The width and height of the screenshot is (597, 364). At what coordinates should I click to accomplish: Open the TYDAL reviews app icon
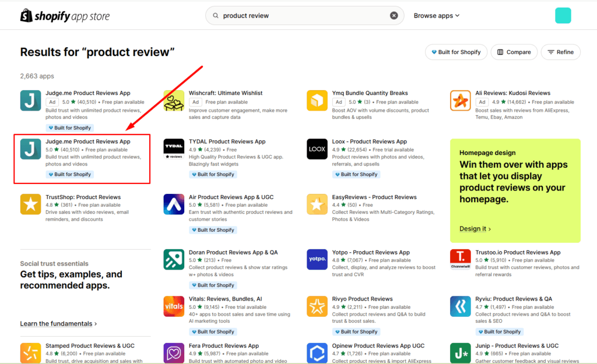[x=174, y=149]
